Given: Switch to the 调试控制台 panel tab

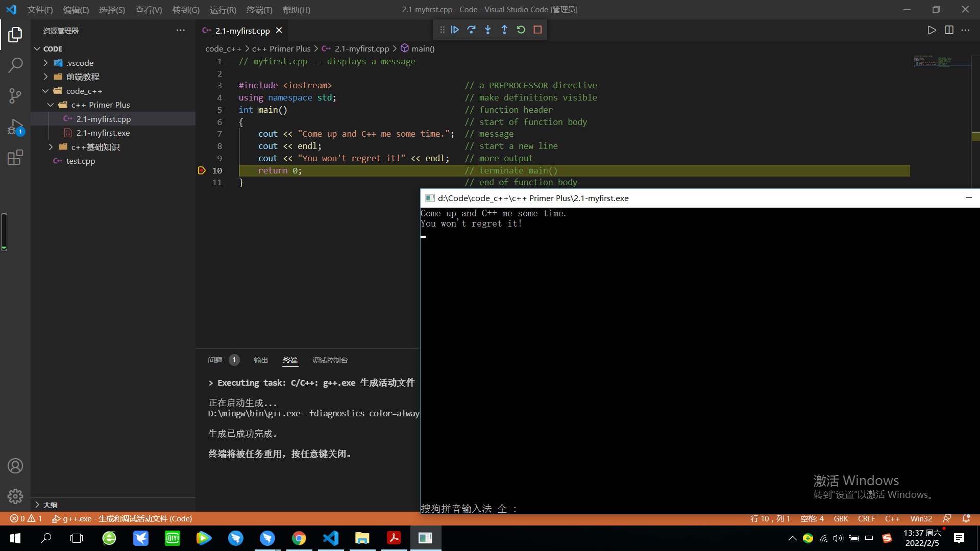Looking at the screenshot, I should [330, 360].
